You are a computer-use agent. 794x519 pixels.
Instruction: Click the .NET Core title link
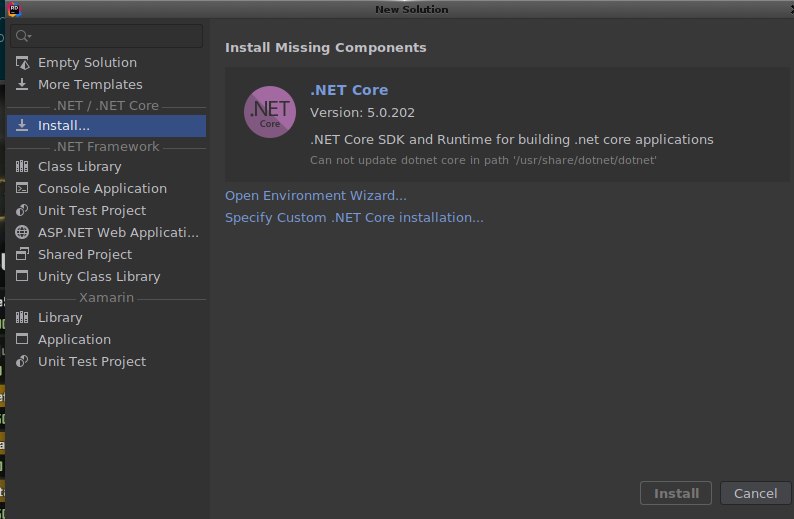(349, 90)
